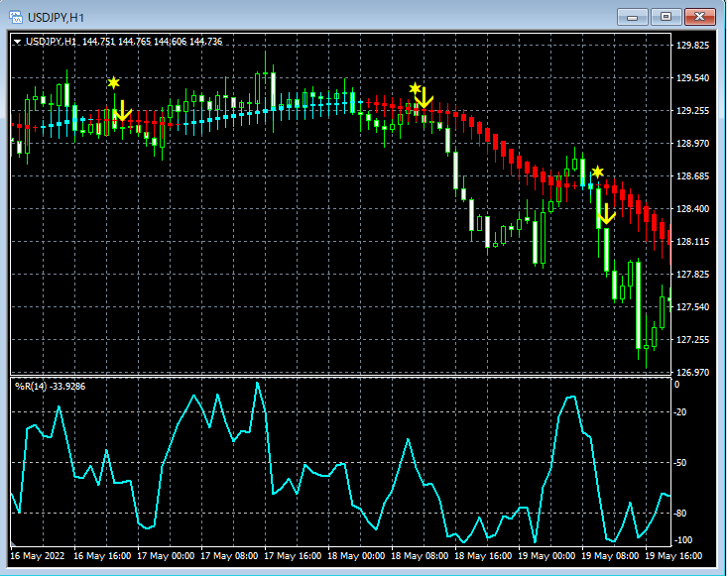Click price level 129.540 on the scale
Viewport: 728px width, 576px height.
pos(692,78)
